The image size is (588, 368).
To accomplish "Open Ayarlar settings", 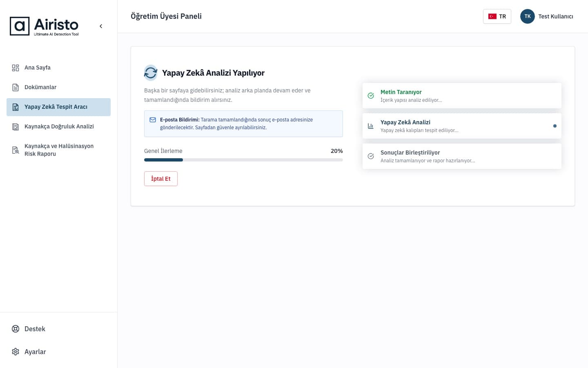I will pyautogui.click(x=58, y=352).
